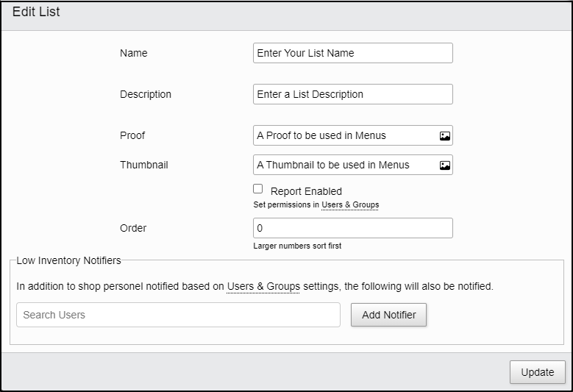Click the Name field label
The height and width of the screenshot is (392, 573).
[133, 53]
